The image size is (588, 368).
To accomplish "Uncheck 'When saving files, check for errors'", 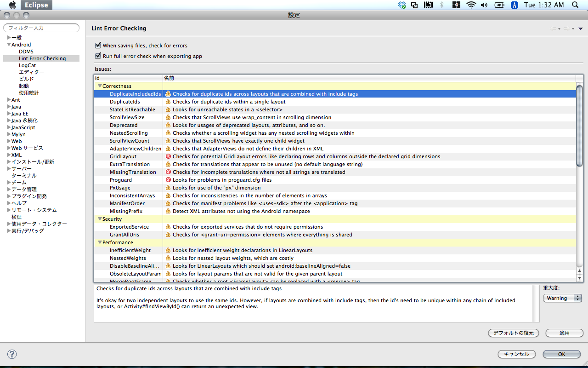I will tap(98, 45).
